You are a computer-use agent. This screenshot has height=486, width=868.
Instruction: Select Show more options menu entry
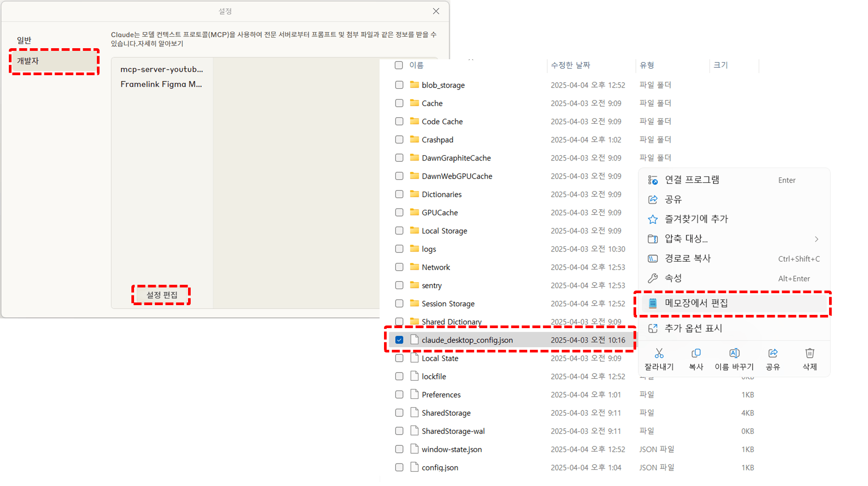(693, 329)
